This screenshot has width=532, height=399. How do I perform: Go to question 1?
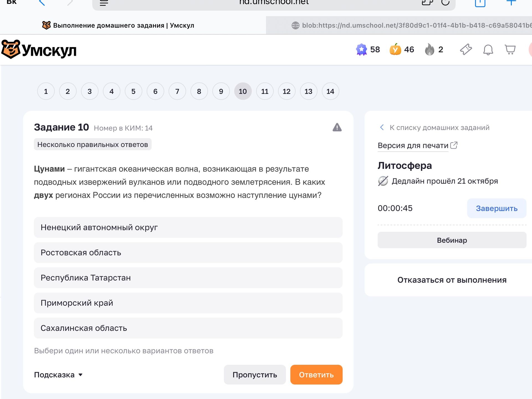coord(46,91)
